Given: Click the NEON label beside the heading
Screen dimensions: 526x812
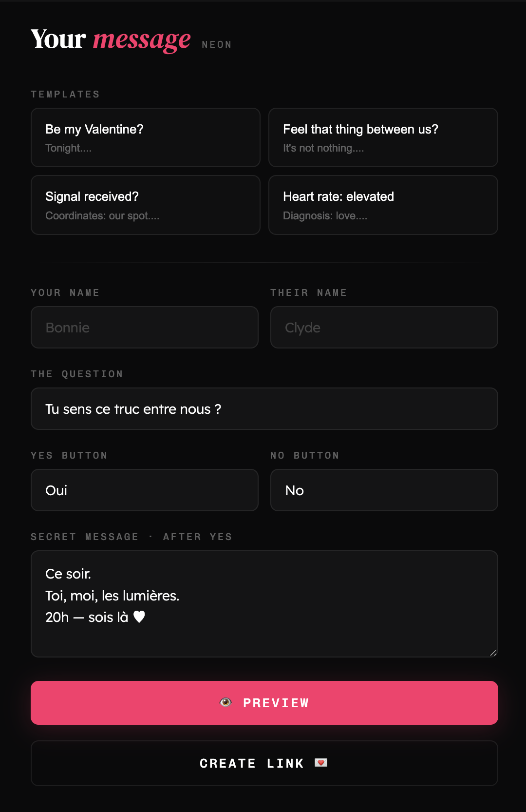Looking at the screenshot, I should pyautogui.click(x=217, y=44).
